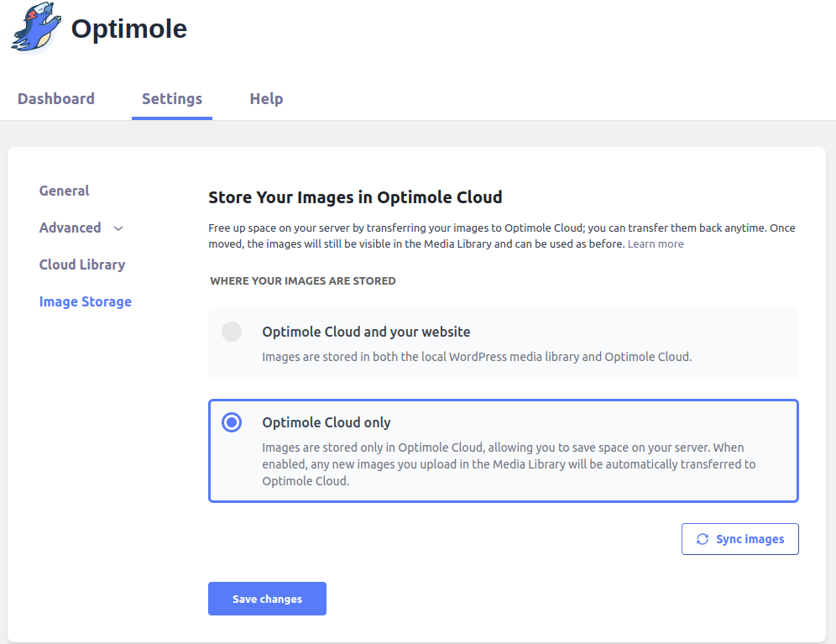
Task: Click the Settings tab
Action: pyautogui.click(x=172, y=99)
